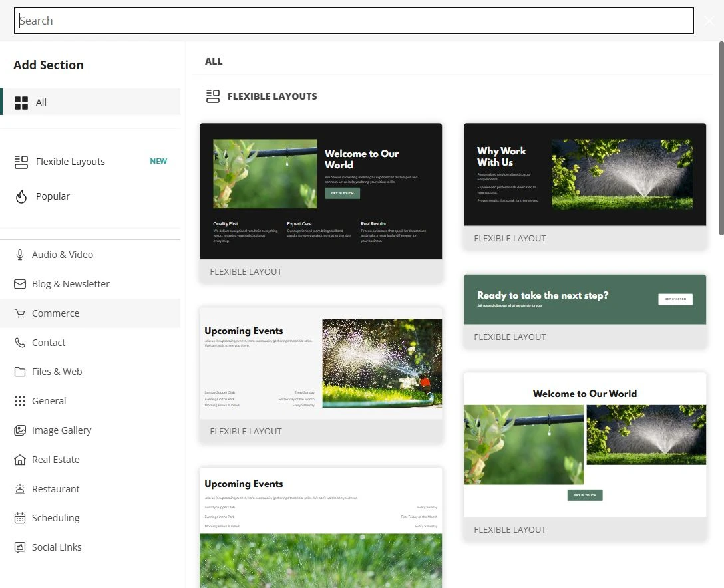
Task: Choose the Upcoming Events layout with grass banner
Action: click(321, 527)
